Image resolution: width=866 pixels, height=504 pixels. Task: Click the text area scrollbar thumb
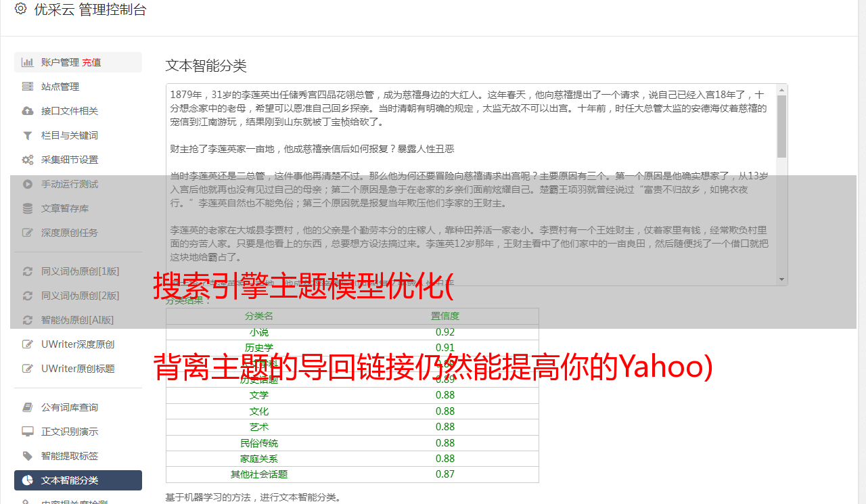(x=782, y=127)
